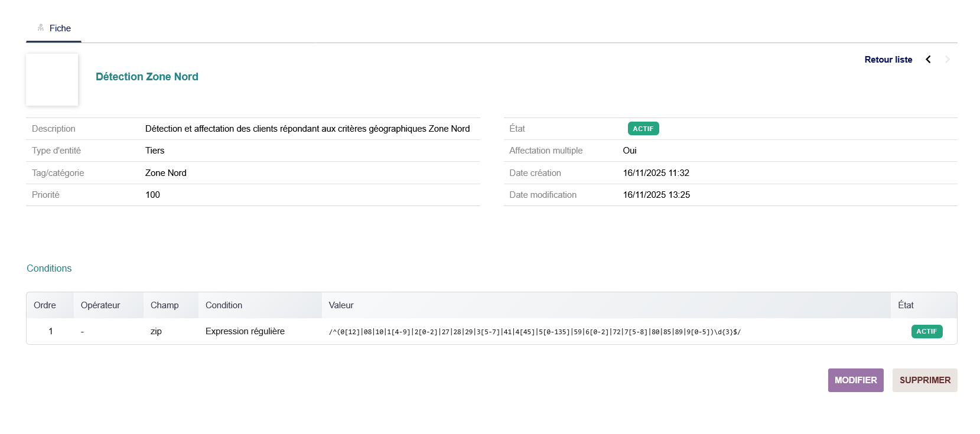Screen dimensions: 980x434
Task: Click the Conditions section heading
Action: pos(49,268)
